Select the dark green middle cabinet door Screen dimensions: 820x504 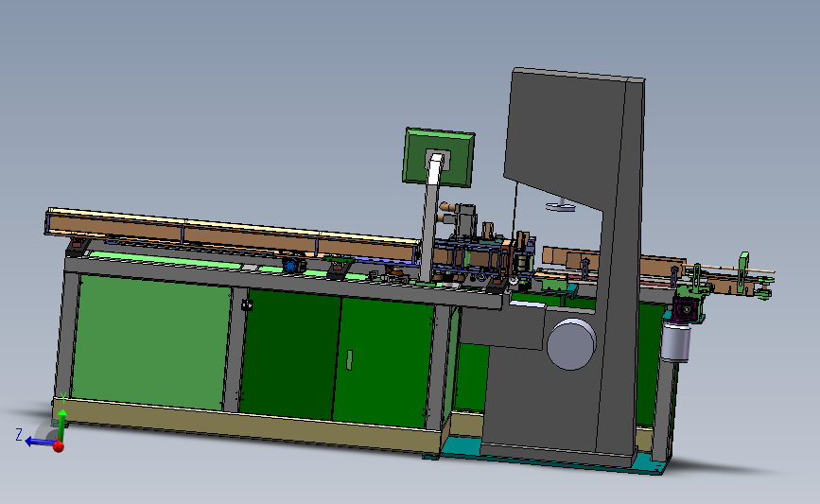point(290,355)
